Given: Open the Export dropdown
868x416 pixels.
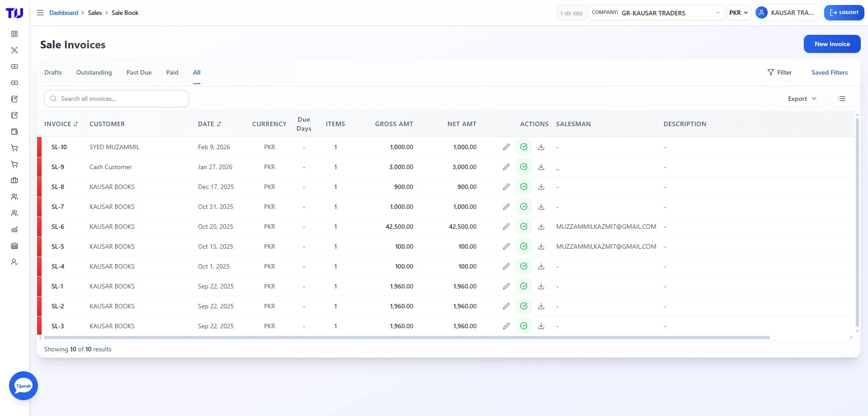Looking at the screenshot, I should tap(802, 99).
